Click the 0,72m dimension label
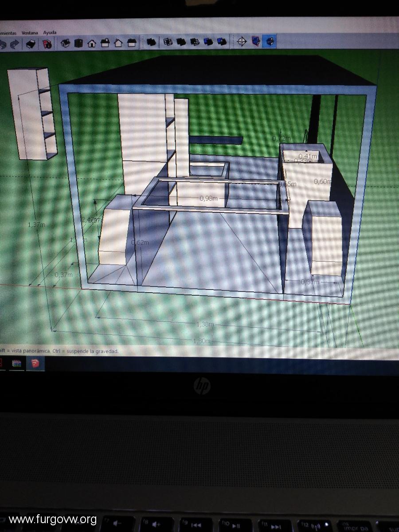The width and height of the screenshot is (399, 532). (281, 139)
